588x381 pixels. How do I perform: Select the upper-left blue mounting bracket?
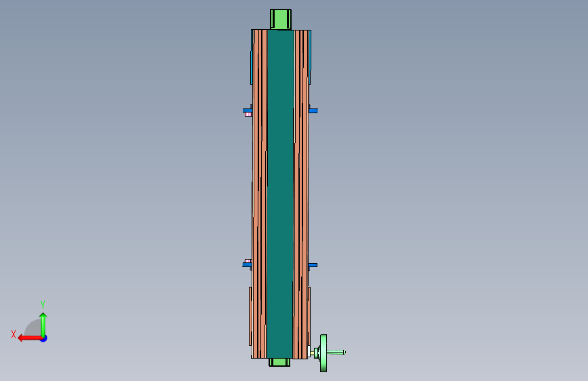coord(248,111)
